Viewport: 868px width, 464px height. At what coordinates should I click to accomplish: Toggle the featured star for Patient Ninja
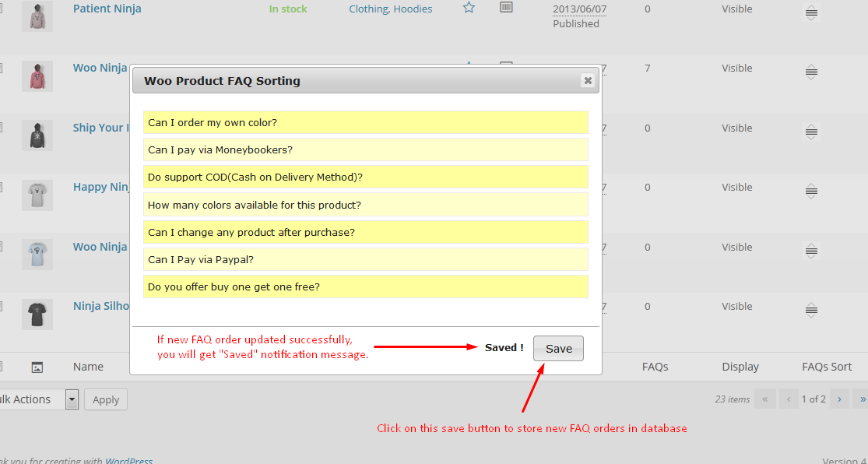[469, 7]
